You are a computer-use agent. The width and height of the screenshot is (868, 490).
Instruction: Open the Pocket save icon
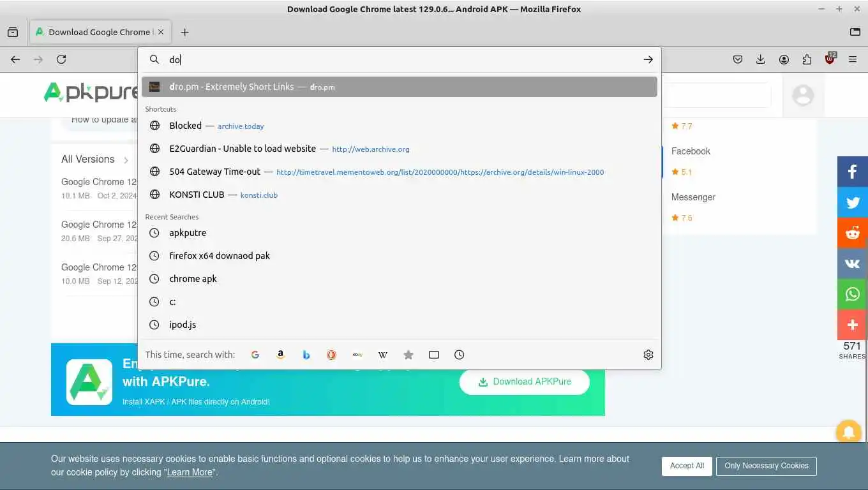[x=738, y=59]
